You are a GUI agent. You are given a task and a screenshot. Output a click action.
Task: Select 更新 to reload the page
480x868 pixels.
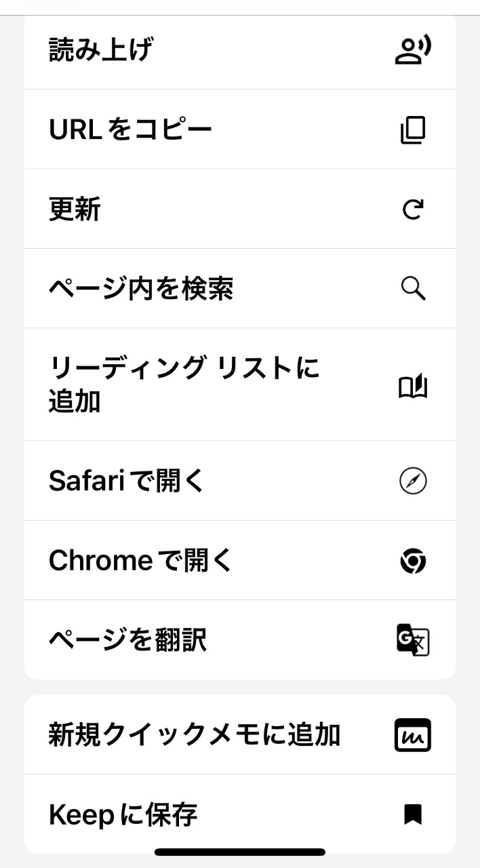pos(75,210)
